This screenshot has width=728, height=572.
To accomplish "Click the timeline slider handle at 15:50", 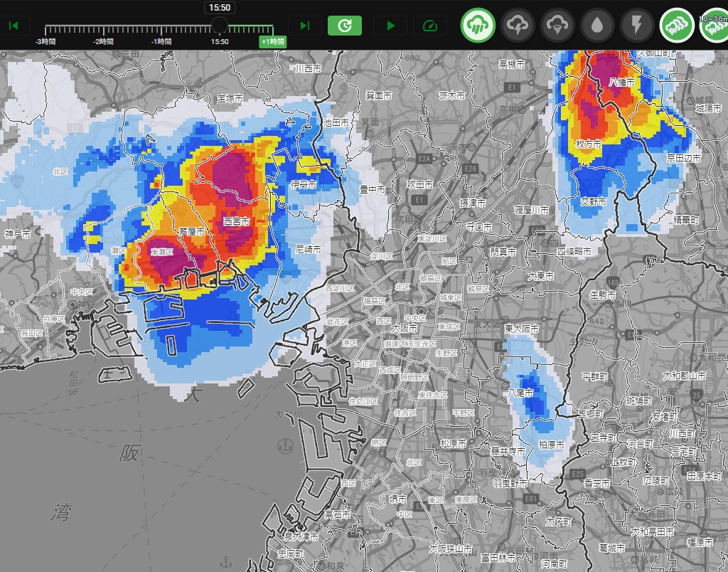I will tap(220, 26).
